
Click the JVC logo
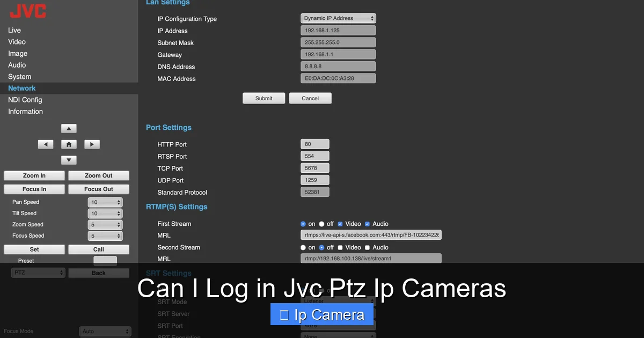click(x=28, y=11)
